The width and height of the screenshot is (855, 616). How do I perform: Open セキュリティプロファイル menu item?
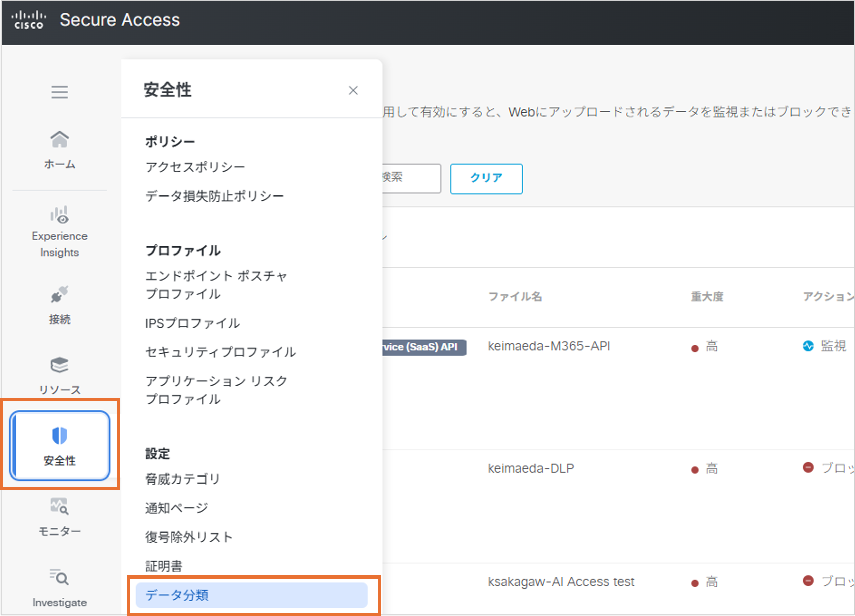221,352
